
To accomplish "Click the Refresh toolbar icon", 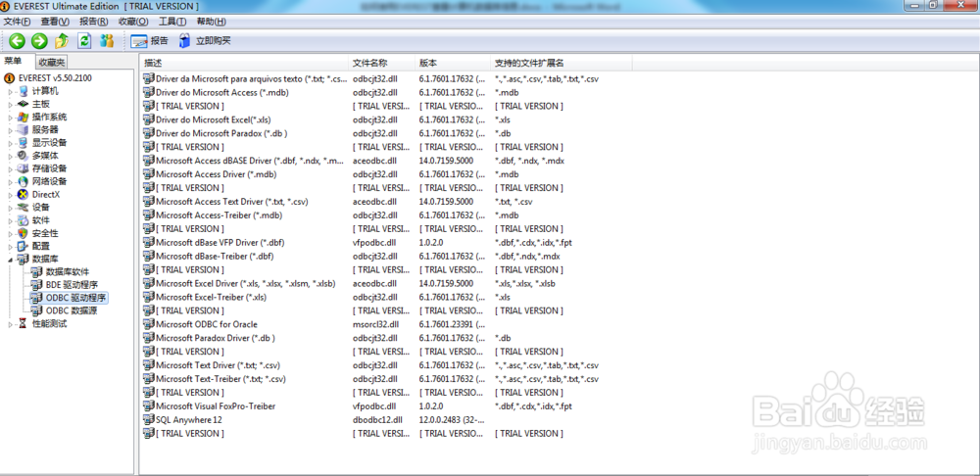I will click(84, 41).
